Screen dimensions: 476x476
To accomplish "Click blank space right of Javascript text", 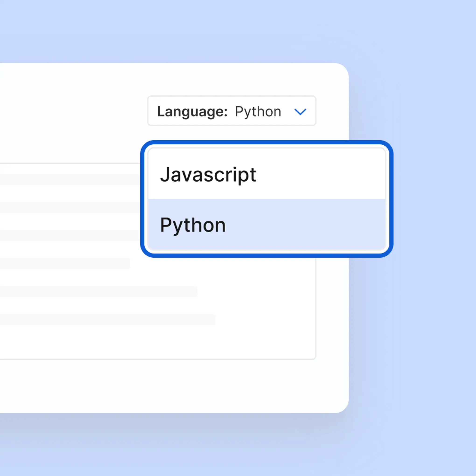I will tap(320, 175).
